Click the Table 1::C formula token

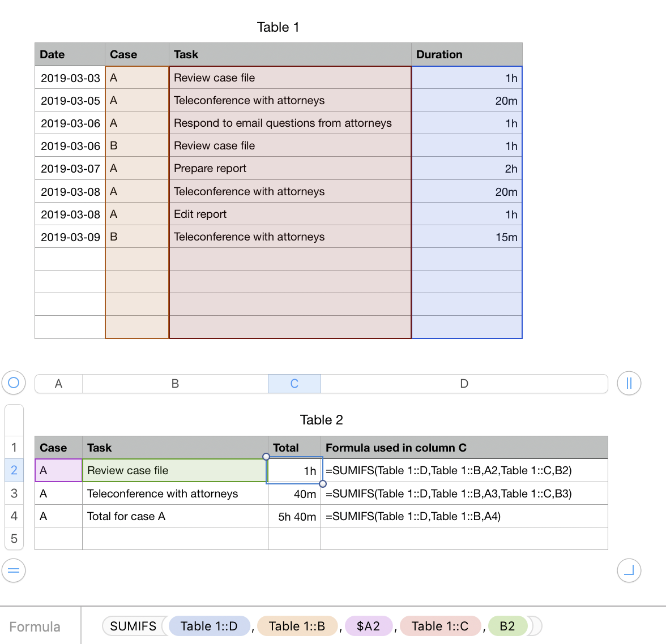[x=440, y=626]
